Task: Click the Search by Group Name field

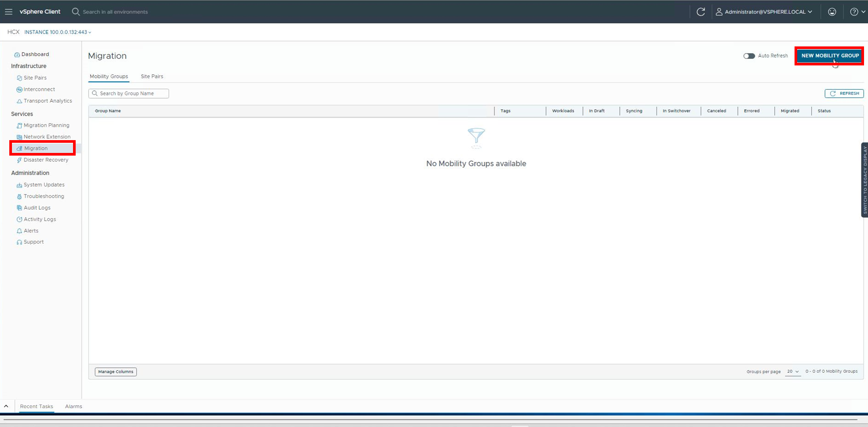Action: [129, 94]
